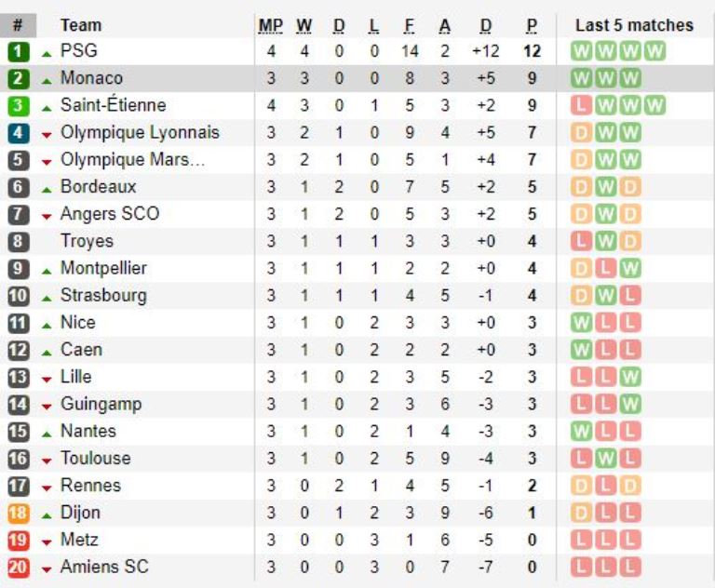The height and width of the screenshot is (588, 715).
Task: Sort table by P points column header
Action: 532,25
